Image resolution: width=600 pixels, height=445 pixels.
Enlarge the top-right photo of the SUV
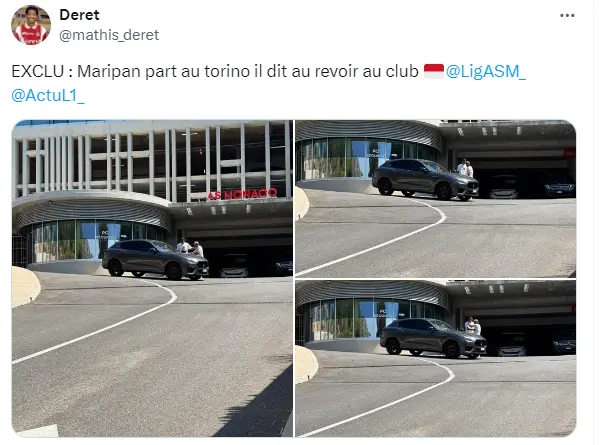(435, 199)
